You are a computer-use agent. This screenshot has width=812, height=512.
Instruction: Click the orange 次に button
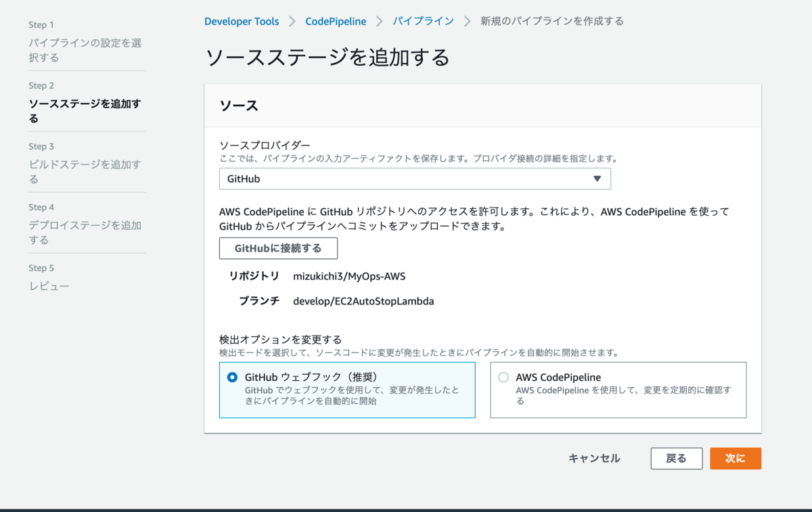pos(736,459)
